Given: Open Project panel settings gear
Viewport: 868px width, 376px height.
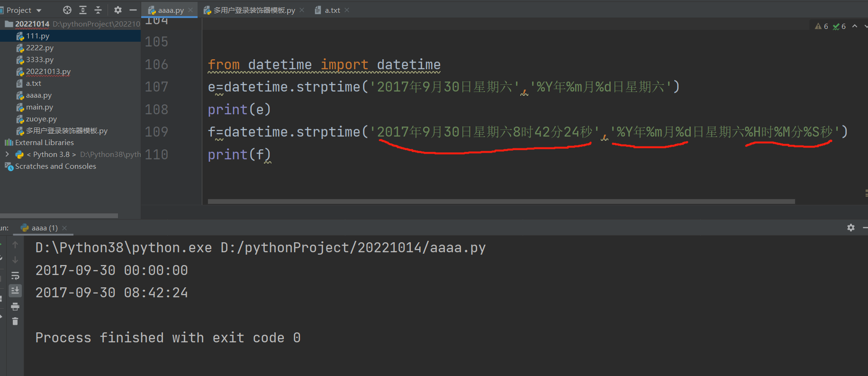Looking at the screenshot, I should (118, 10).
